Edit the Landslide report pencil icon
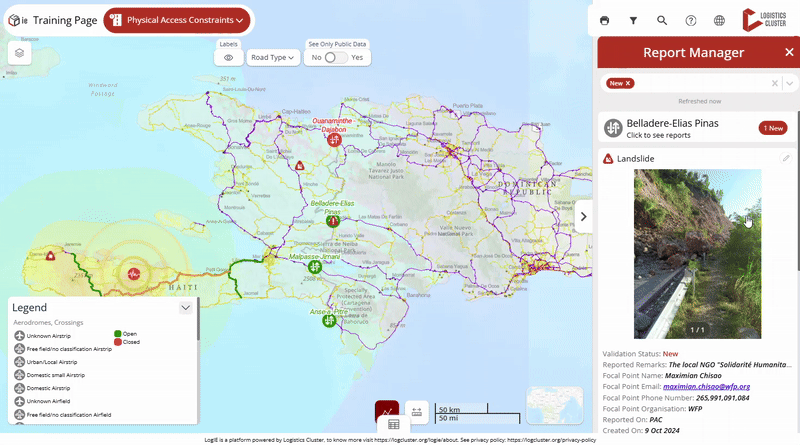This screenshot has width=800, height=445. tap(786, 159)
